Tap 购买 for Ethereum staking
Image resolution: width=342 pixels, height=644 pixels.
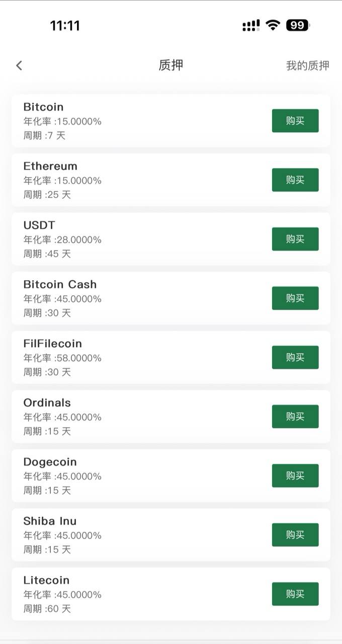click(x=295, y=180)
